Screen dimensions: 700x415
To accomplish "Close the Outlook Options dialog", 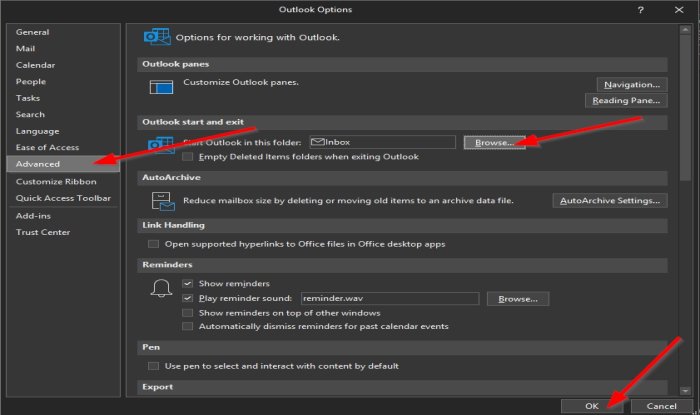I will coord(679,10).
